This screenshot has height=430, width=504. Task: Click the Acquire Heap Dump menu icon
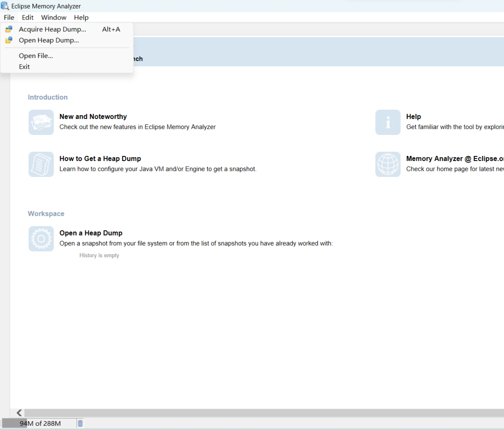coord(9,29)
